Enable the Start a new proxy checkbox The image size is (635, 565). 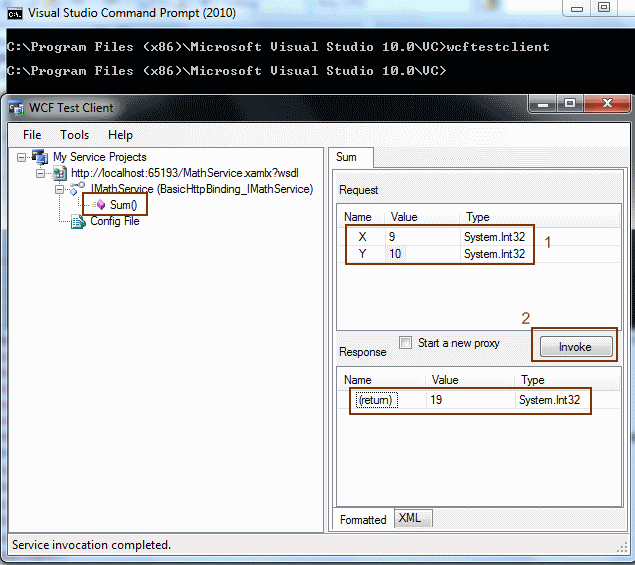[405, 343]
